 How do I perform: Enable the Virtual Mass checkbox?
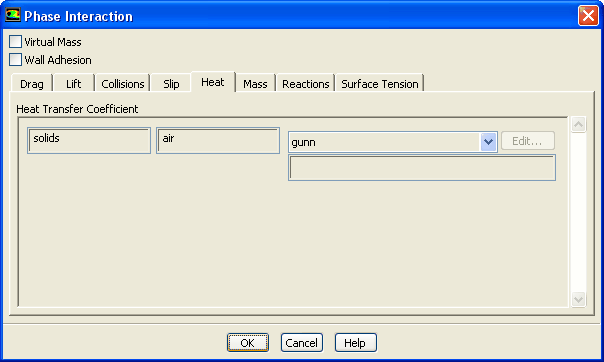[15, 42]
